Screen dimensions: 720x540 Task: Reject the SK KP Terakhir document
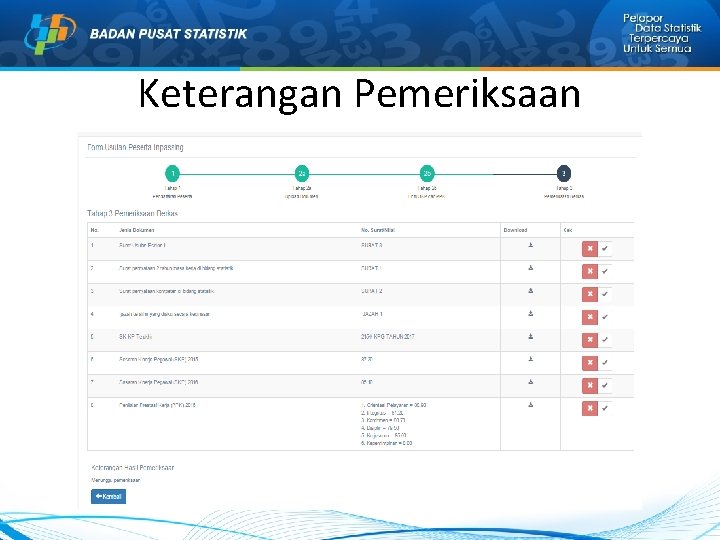(590, 340)
